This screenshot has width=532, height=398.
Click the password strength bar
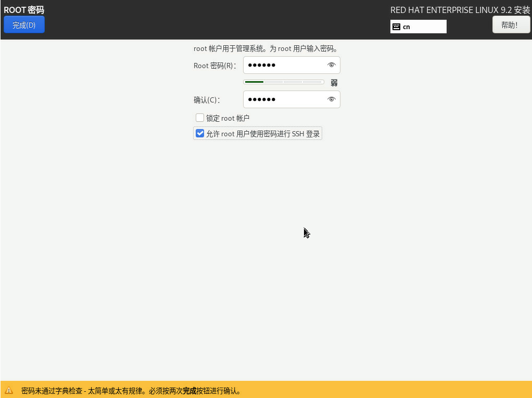point(283,82)
